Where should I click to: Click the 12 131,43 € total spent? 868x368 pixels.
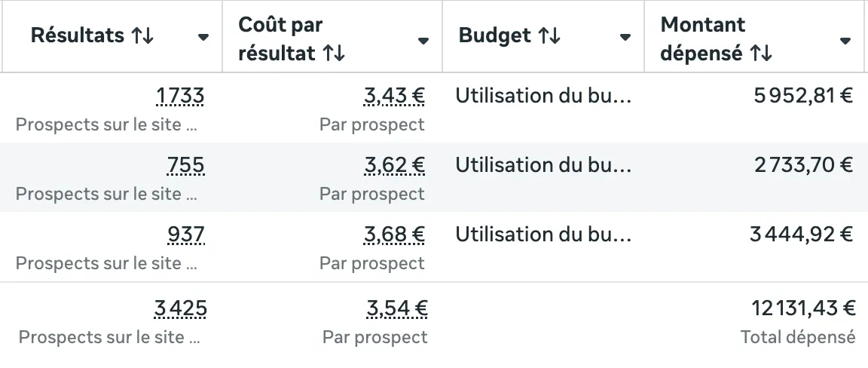point(803,308)
